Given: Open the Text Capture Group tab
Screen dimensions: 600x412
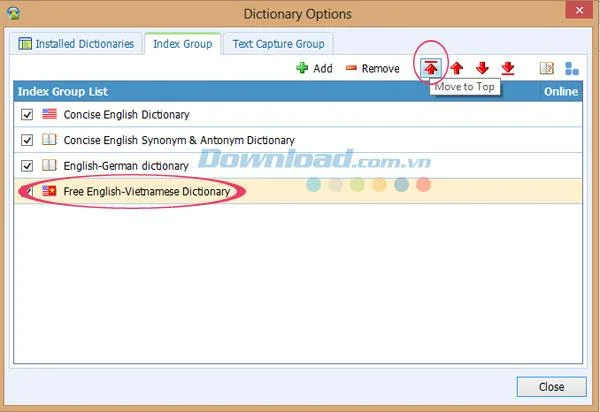Looking at the screenshot, I should (278, 44).
